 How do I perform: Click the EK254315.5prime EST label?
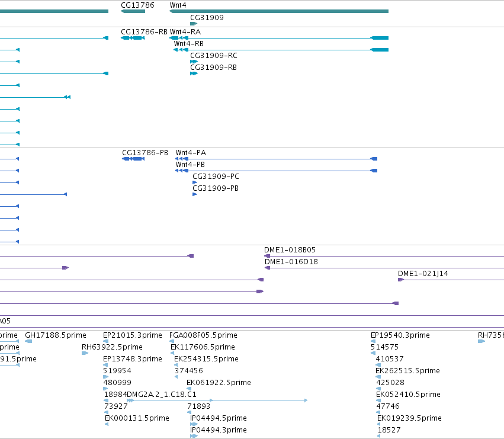pos(206,359)
